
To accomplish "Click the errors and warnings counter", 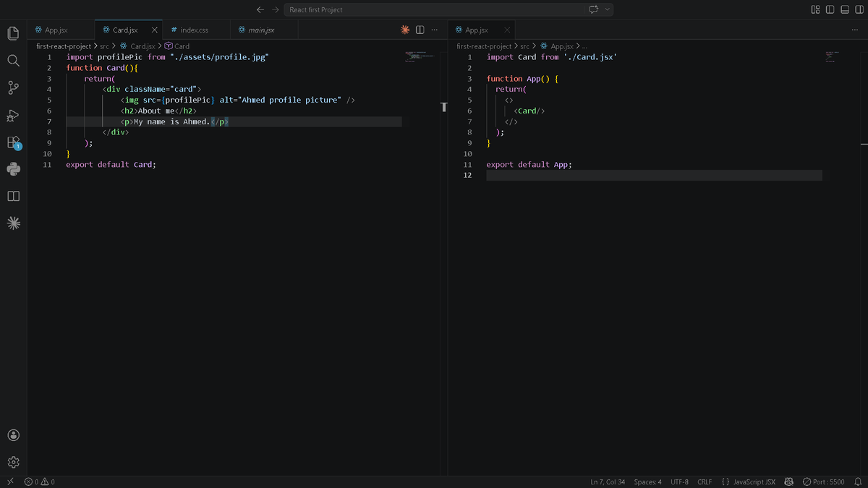I will click(38, 481).
